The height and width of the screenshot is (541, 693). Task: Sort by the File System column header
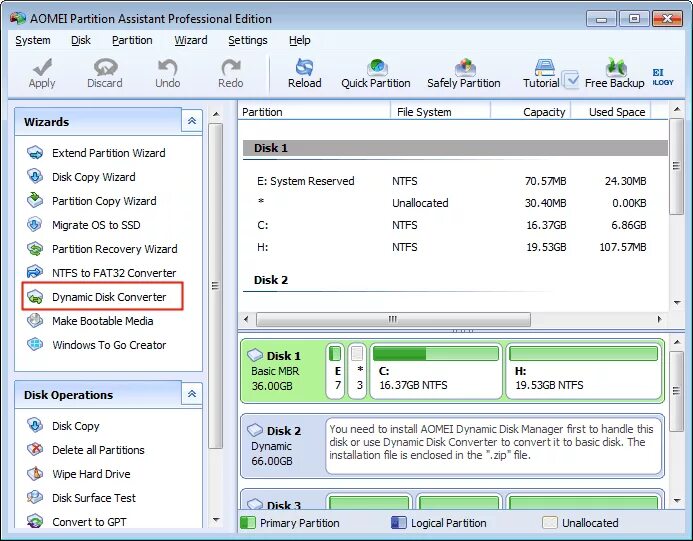[441, 112]
